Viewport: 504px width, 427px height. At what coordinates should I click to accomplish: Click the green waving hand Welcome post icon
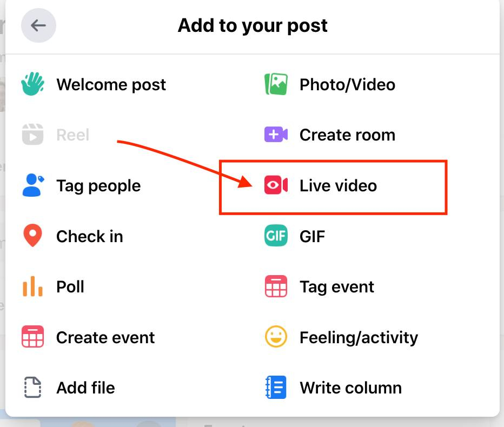coord(33,84)
